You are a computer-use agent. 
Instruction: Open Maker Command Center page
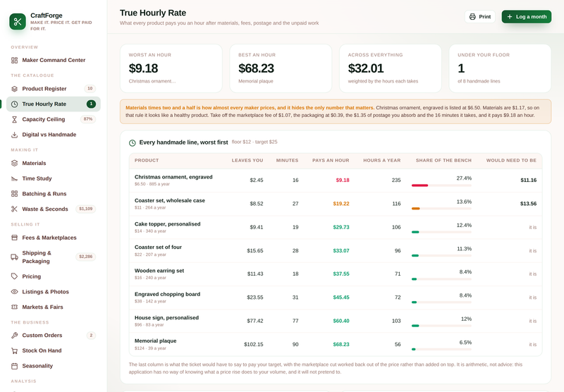pyautogui.click(x=54, y=60)
